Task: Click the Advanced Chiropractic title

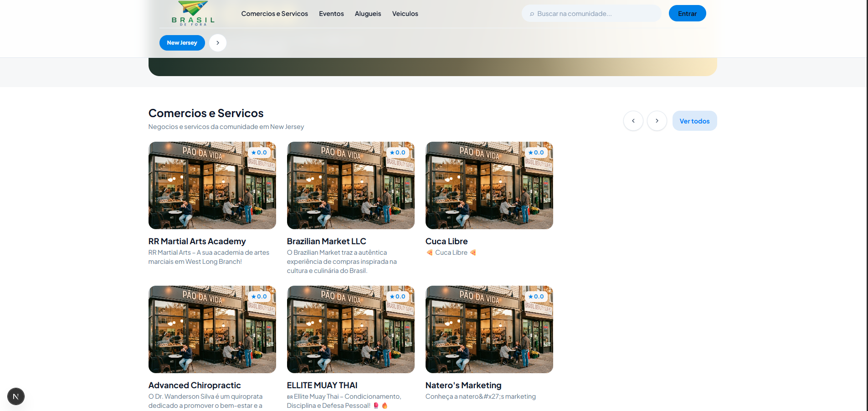Action: (x=195, y=385)
